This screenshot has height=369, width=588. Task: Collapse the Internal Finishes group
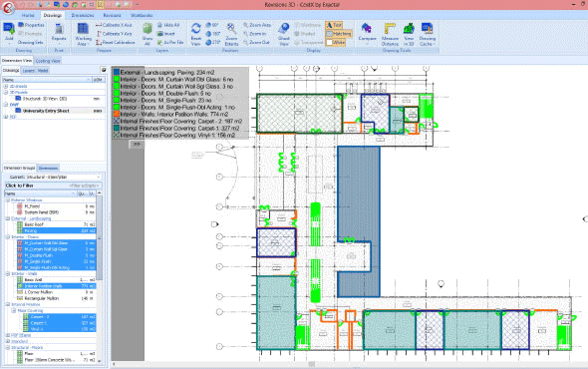pos(8,304)
